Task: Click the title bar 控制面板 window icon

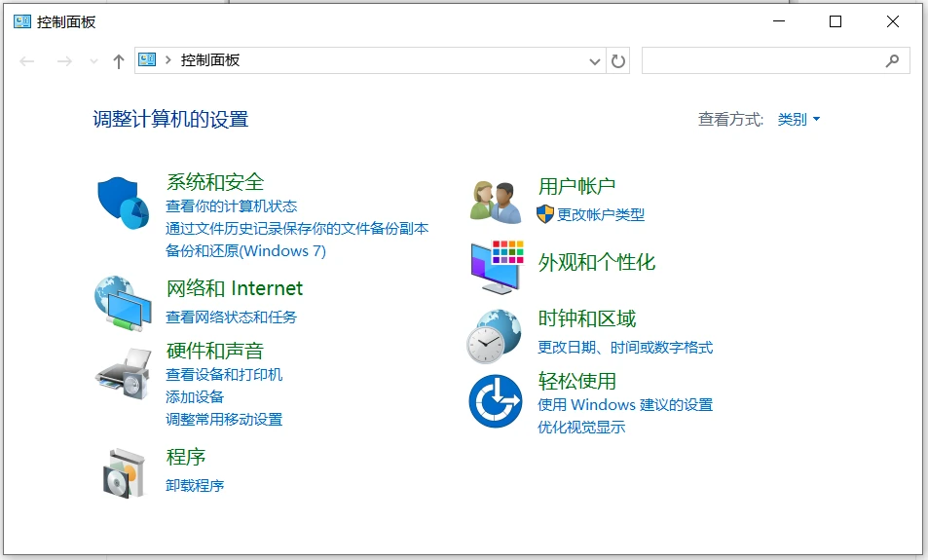Action: click(21, 21)
